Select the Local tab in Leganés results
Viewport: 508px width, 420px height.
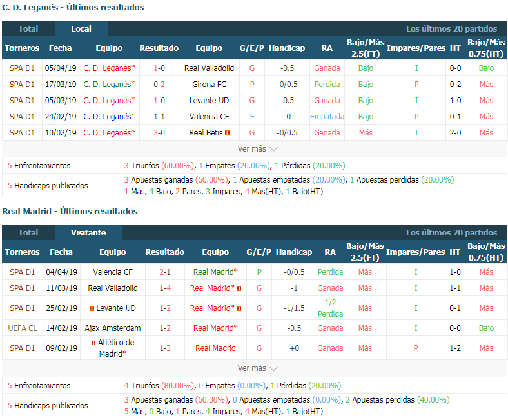(81, 29)
